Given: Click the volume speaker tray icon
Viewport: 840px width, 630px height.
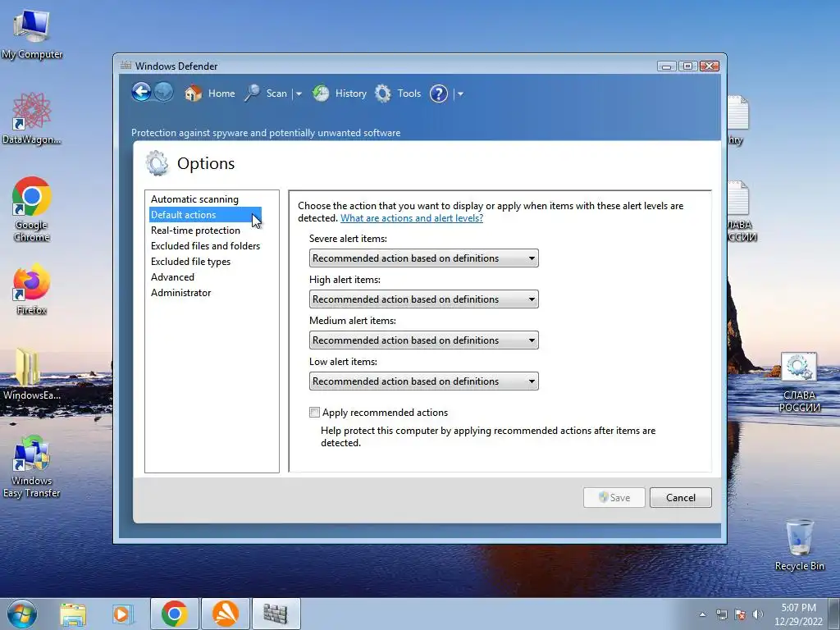Looking at the screenshot, I should [x=757, y=614].
